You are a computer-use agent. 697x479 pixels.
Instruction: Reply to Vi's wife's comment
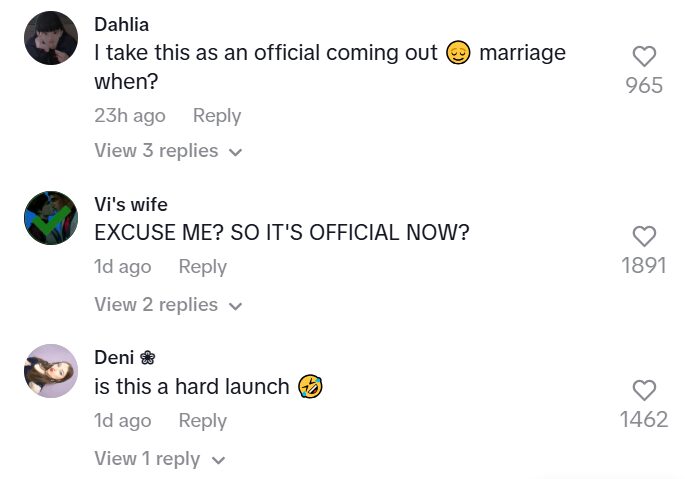tap(202, 267)
